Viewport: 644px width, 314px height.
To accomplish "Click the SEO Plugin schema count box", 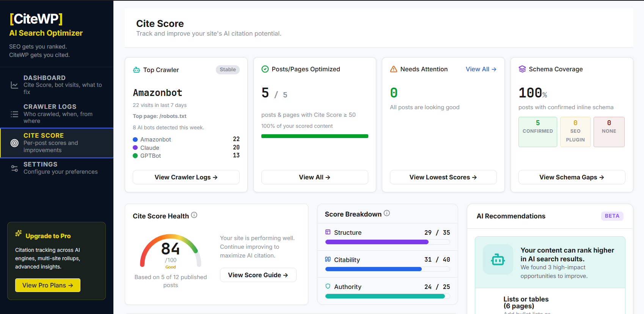I will [575, 132].
